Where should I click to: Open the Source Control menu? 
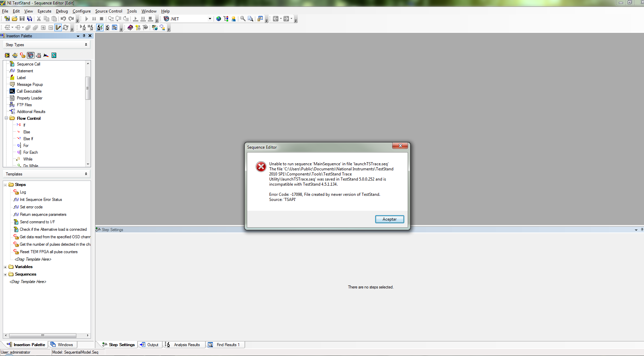109,11
